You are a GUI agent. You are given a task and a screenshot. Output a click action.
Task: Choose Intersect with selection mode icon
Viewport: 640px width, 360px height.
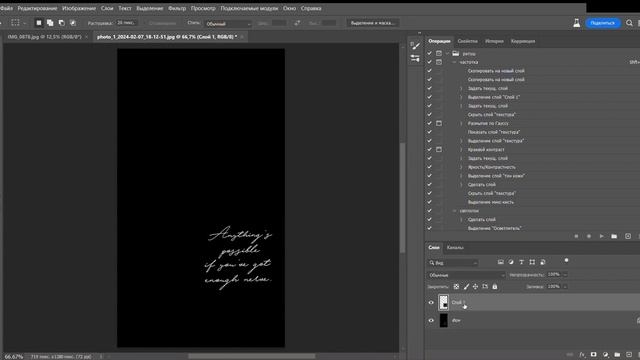73,23
